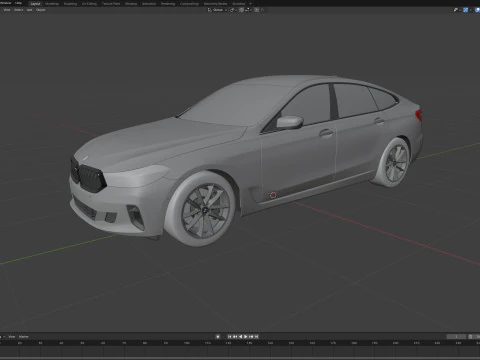Image resolution: width=480 pixels, height=360 pixels.
Task: Switch to the Geometry Nodes workspace
Action: (215, 4)
